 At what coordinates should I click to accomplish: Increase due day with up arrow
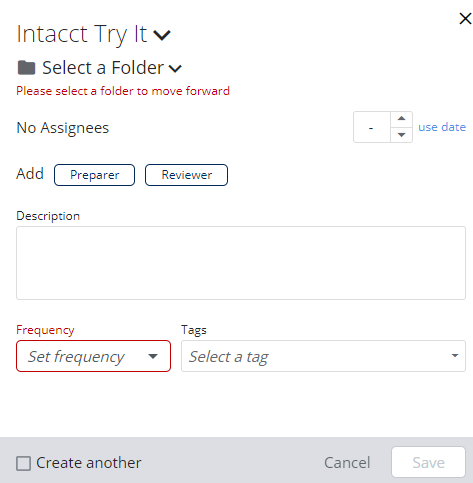(x=401, y=119)
